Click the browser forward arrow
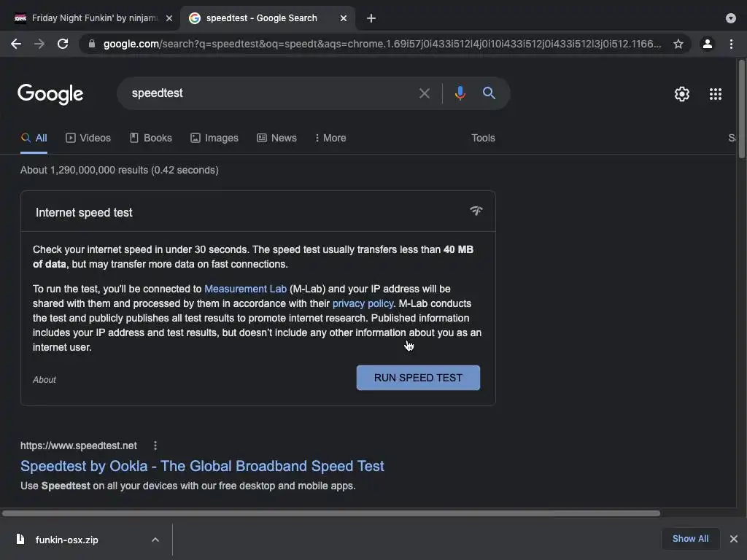 point(39,44)
